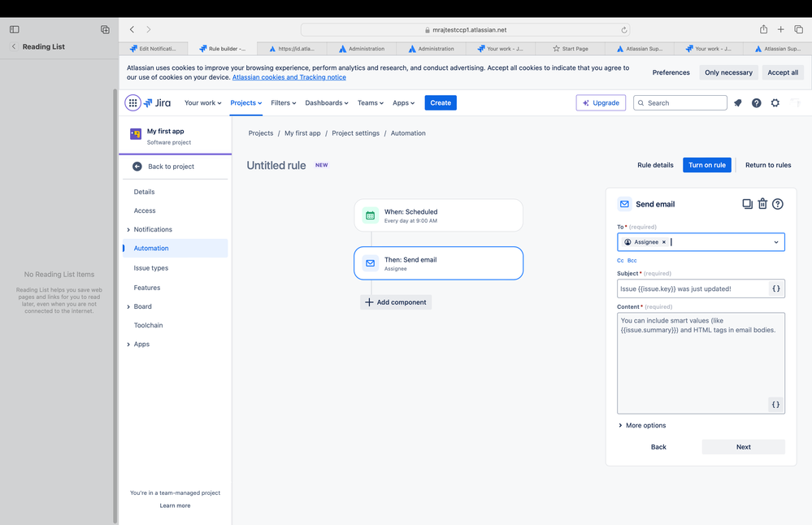812x525 pixels.
Task: Open the Projects dropdown menu
Action: (x=246, y=103)
